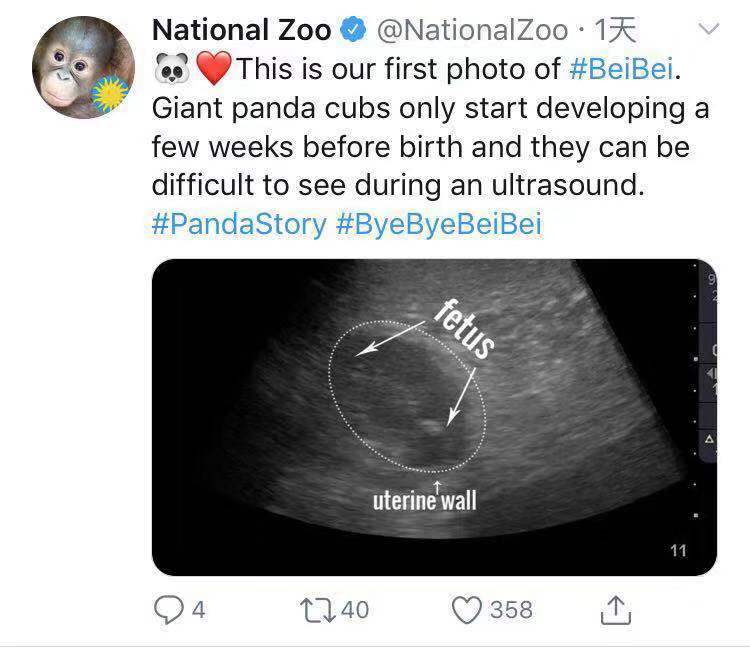Click the uterine wall label in the image
The width and height of the screenshot is (750, 649).
point(425,499)
